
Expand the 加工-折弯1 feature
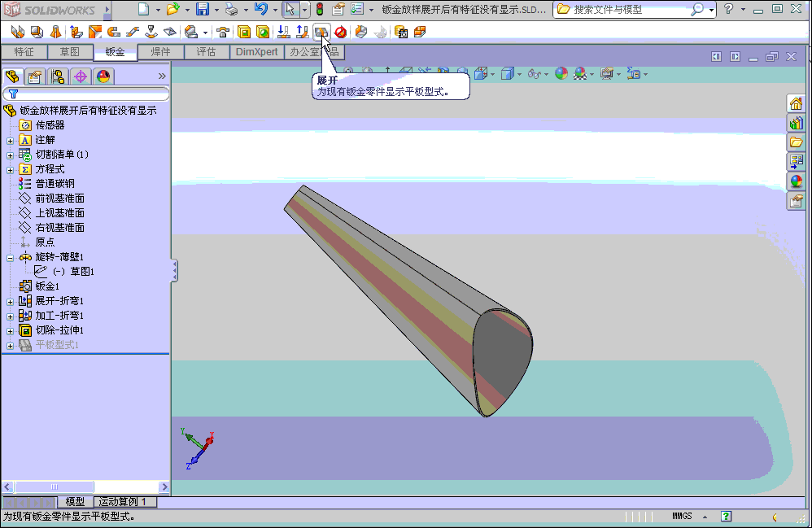pyautogui.click(x=10, y=316)
